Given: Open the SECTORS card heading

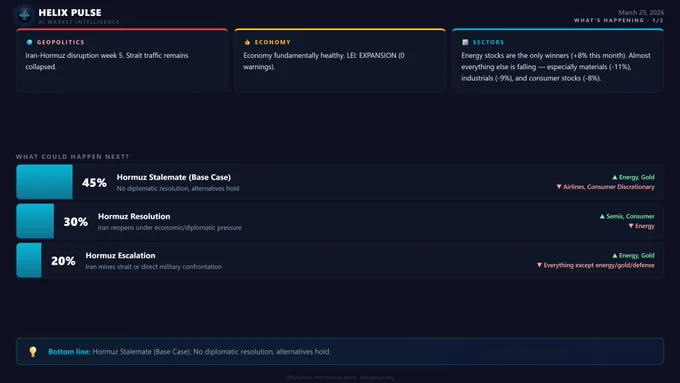Looking at the screenshot, I should click(x=488, y=42).
